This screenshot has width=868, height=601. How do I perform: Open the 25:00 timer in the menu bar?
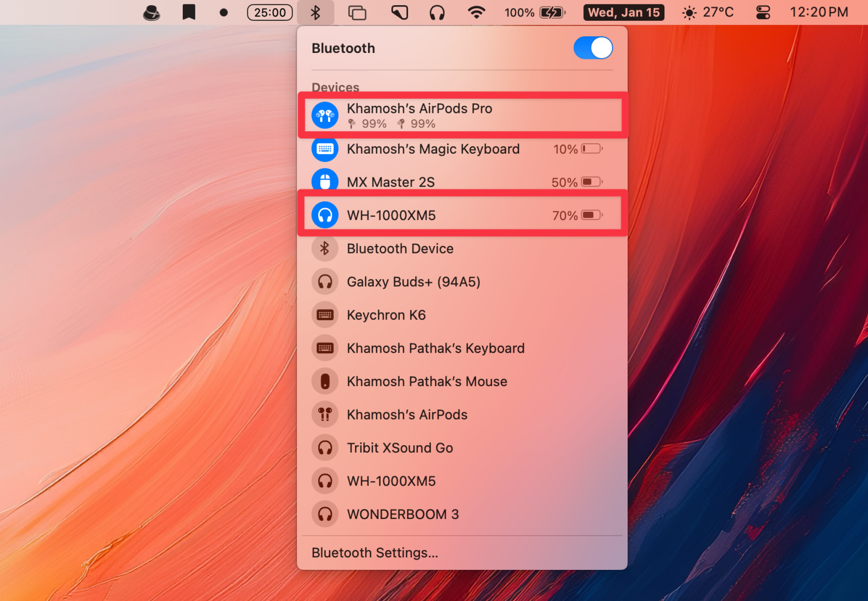(x=270, y=13)
